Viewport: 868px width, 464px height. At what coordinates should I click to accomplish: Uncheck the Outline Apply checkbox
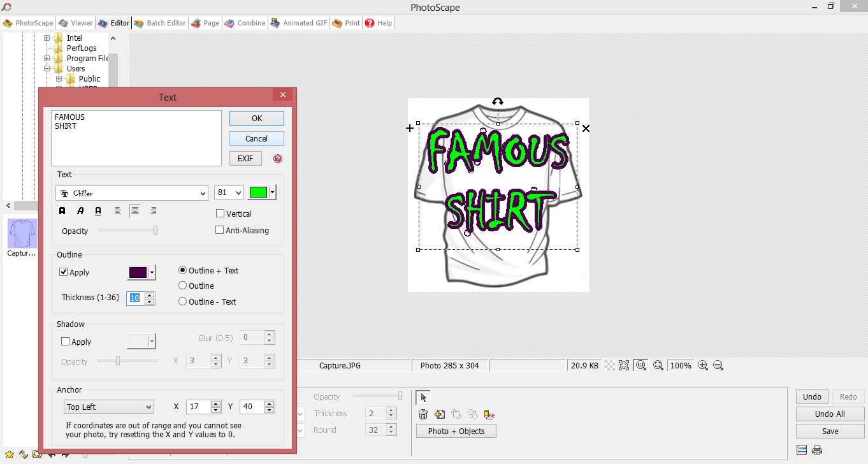click(64, 272)
